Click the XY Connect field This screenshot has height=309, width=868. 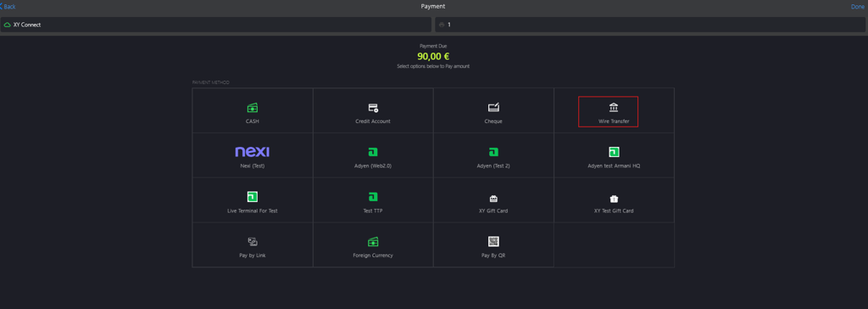(x=216, y=25)
